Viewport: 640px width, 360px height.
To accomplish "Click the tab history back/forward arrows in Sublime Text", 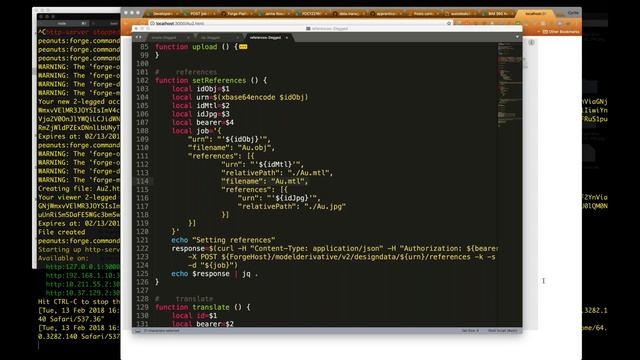I will [139, 37].
